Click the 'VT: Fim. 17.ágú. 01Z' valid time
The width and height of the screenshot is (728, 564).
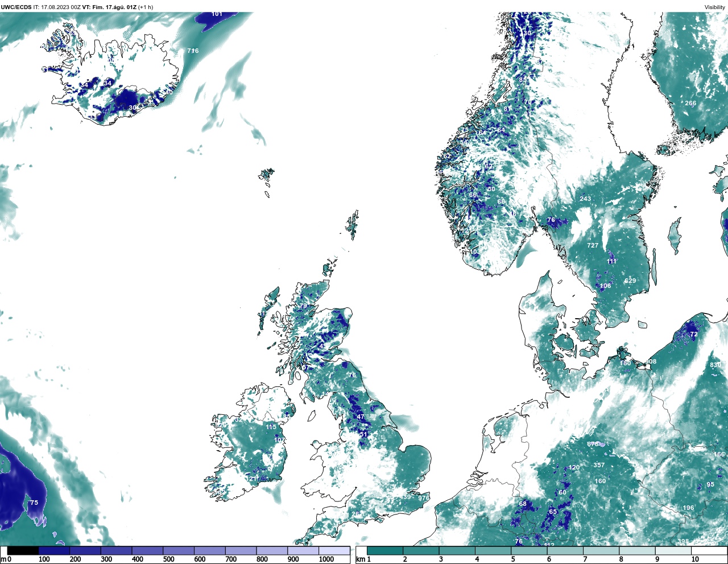click(x=109, y=7)
